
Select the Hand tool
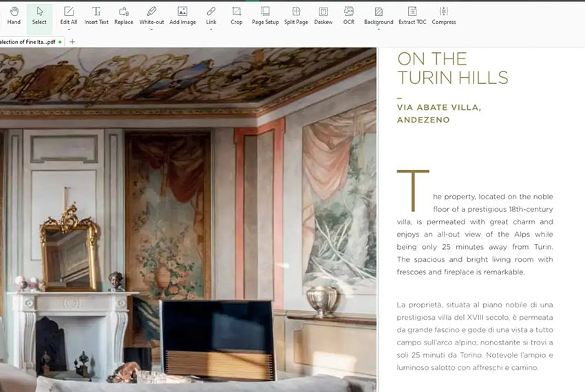[x=13, y=16]
